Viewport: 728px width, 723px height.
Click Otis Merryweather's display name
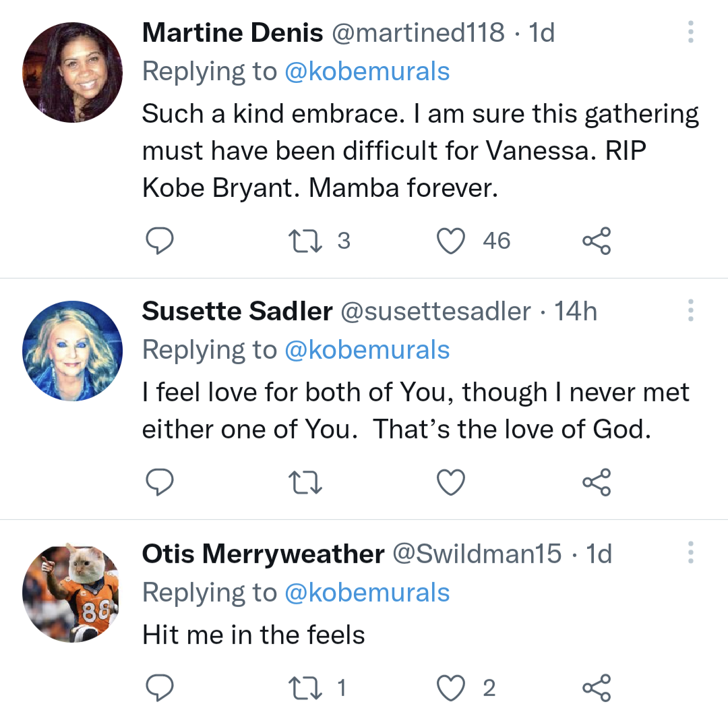click(263, 554)
